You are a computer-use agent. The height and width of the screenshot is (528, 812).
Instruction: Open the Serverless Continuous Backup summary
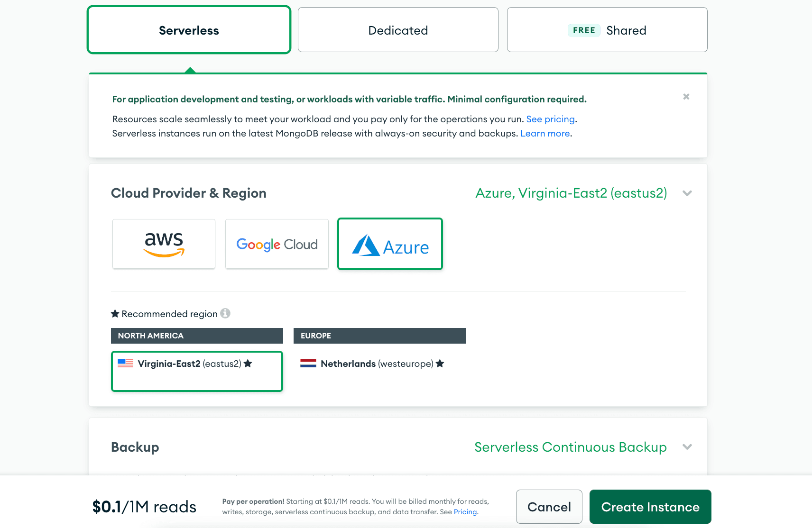[x=570, y=447]
